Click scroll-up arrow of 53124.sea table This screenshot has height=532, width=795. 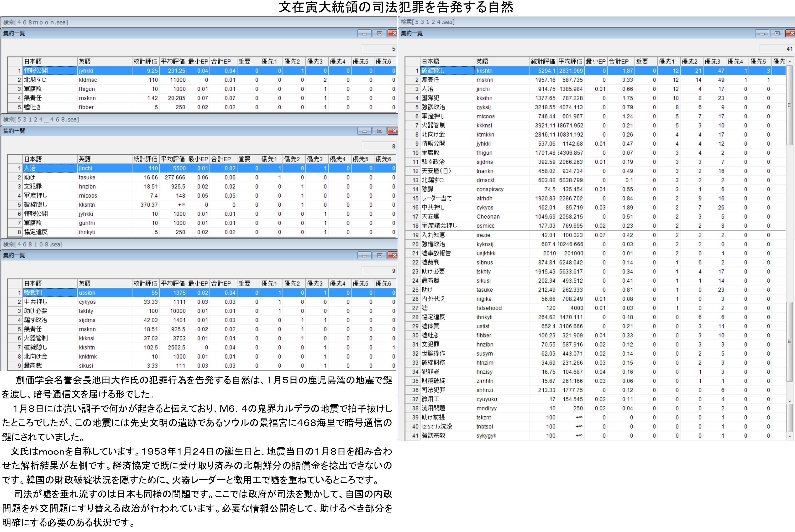pos(790,61)
